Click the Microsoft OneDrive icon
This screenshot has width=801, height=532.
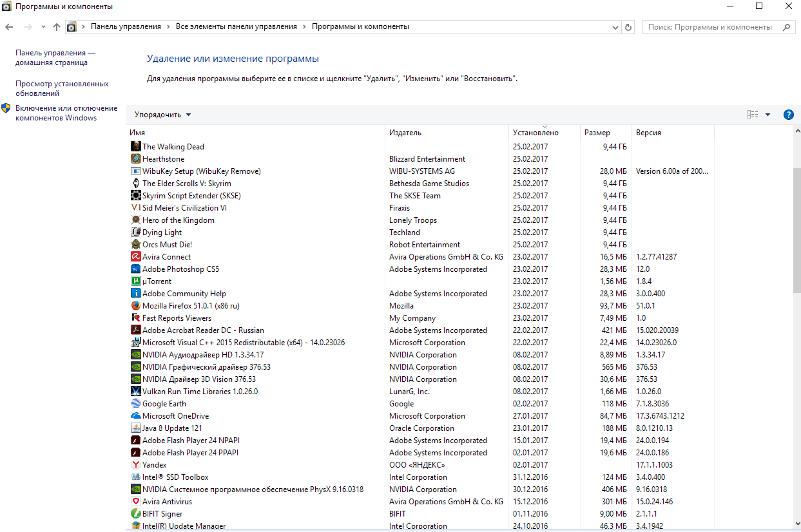point(136,416)
